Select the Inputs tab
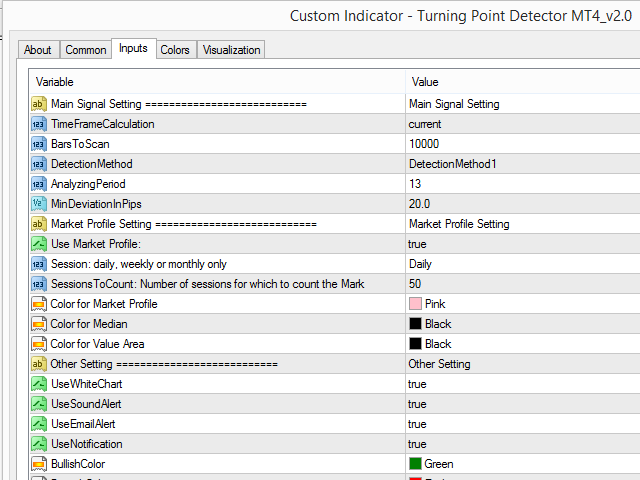640x480 pixels. click(133, 49)
